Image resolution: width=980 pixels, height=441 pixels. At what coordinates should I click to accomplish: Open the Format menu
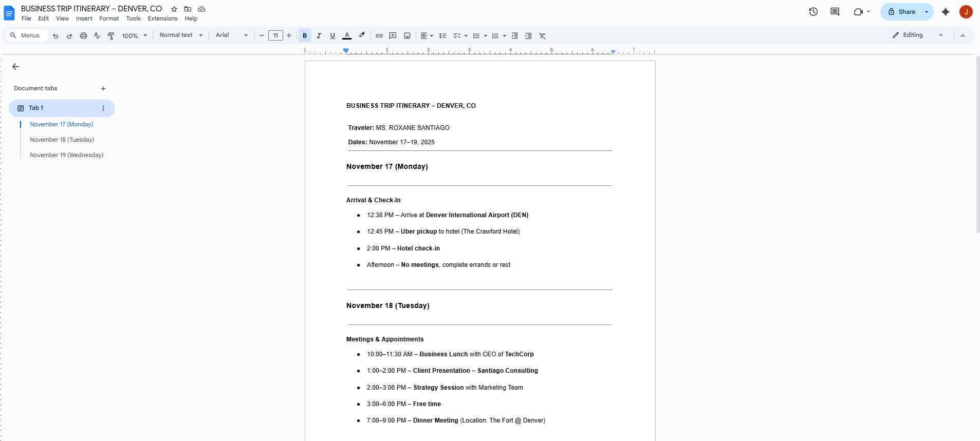109,18
